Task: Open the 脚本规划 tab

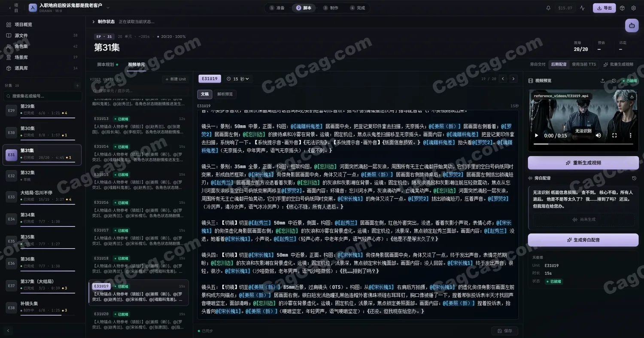Action: tap(107, 65)
